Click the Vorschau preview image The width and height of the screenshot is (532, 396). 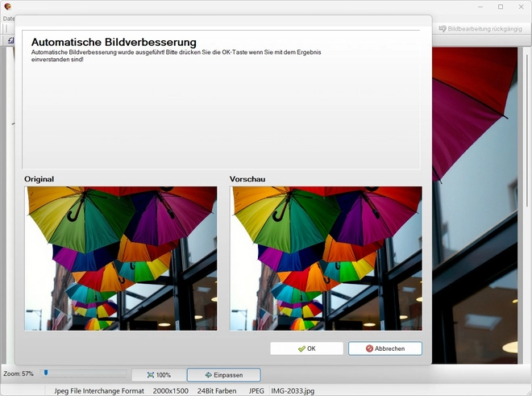pyautogui.click(x=326, y=258)
